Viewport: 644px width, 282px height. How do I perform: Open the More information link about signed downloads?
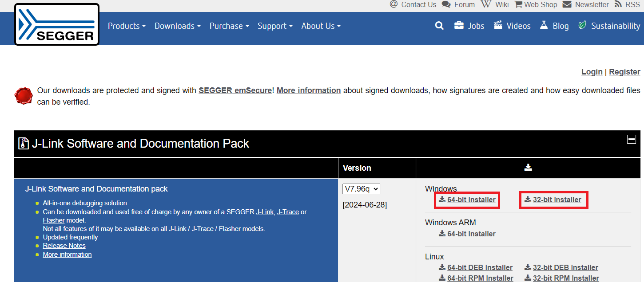tap(309, 90)
